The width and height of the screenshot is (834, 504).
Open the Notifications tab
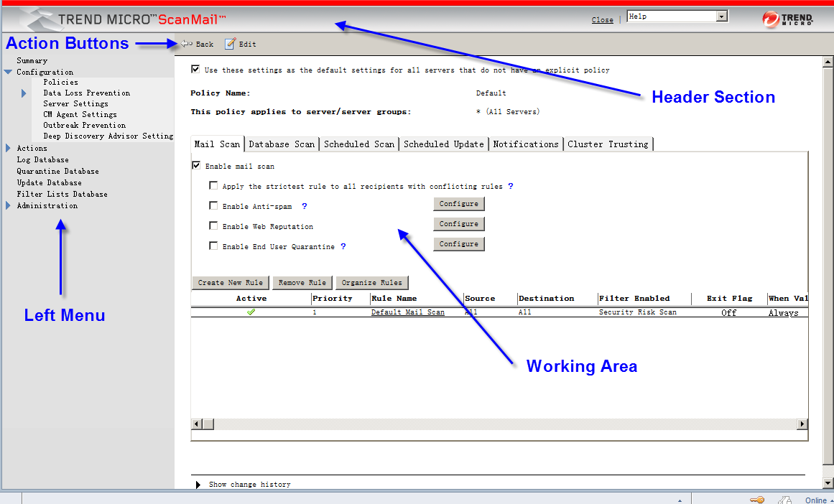pos(525,144)
